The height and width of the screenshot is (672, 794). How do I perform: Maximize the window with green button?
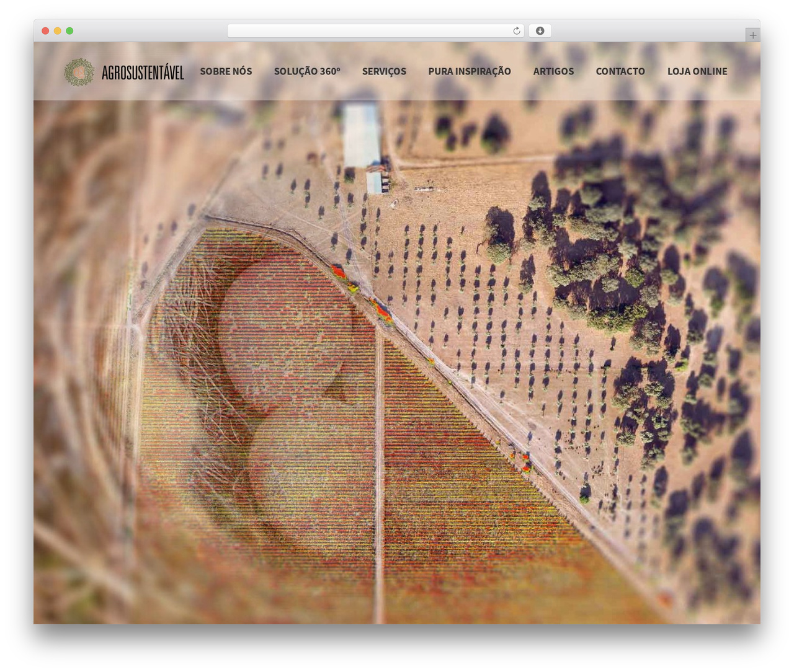tap(69, 31)
